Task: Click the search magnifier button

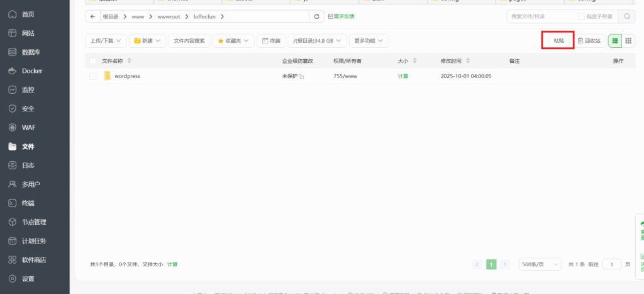Action: (x=627, y=16)
